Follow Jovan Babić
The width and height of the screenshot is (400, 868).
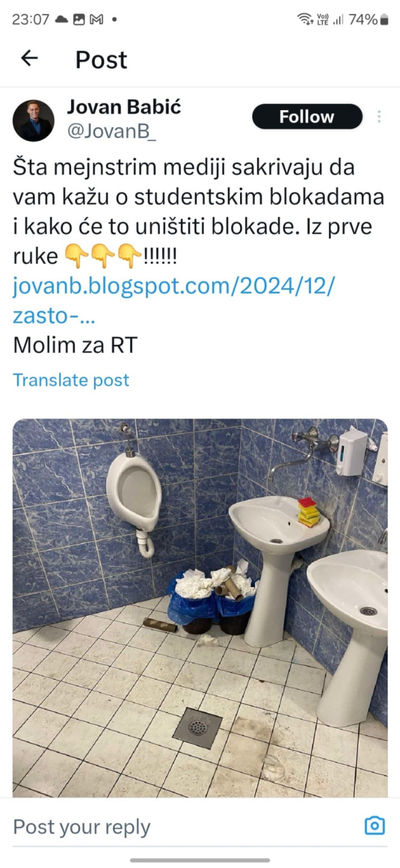coord(307,117)
